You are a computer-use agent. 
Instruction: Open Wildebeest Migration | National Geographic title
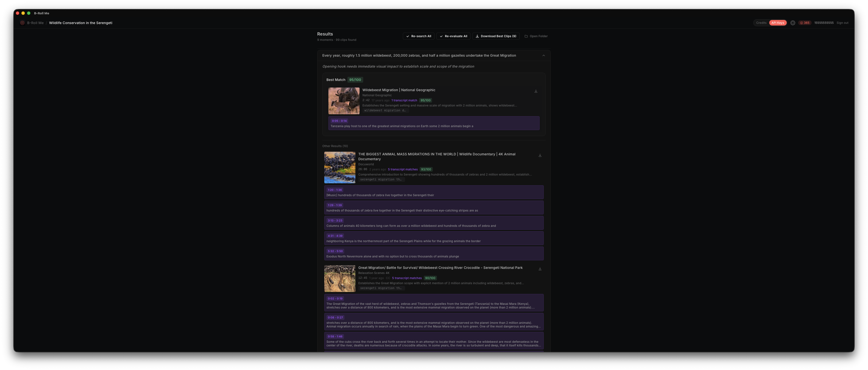tap(399, 90)
